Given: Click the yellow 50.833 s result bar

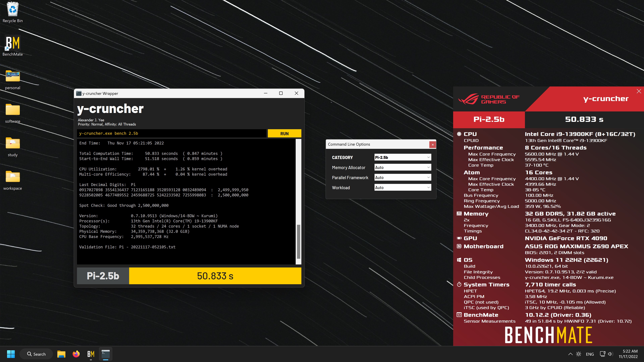Looking at the screenshot, I should pos(215,276).
